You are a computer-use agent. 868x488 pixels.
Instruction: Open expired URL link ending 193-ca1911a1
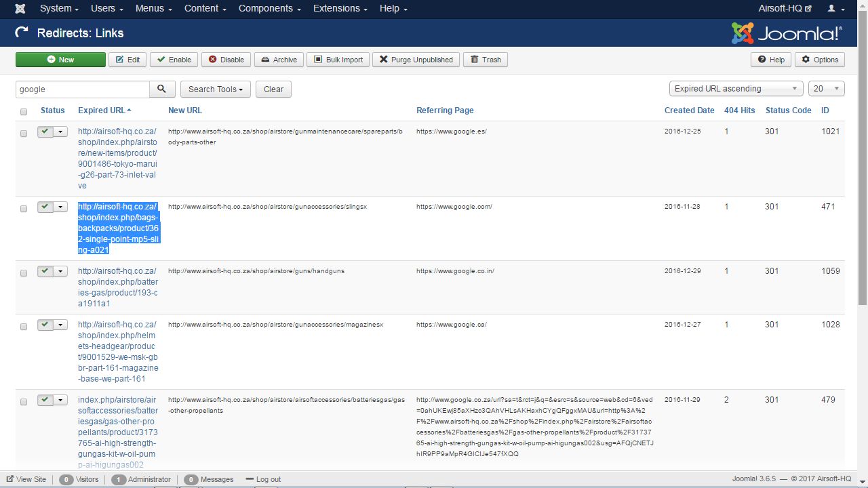click(x=117, y=287)
